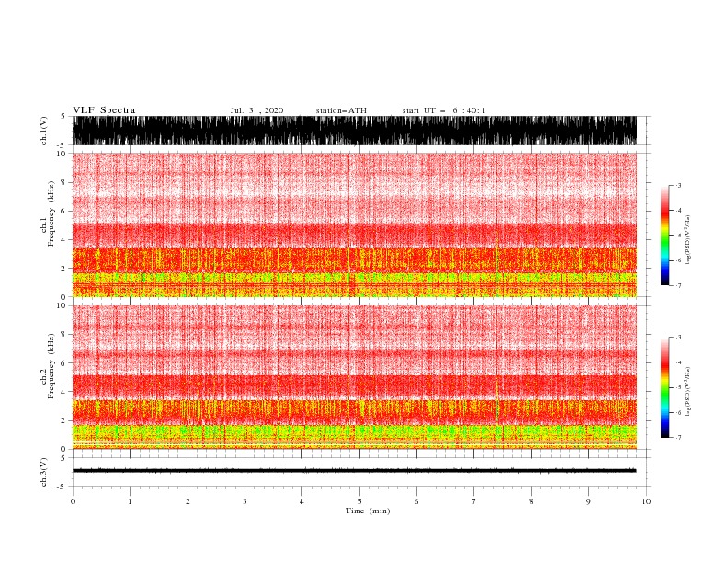Click the "-7" label on ch.2 color bar

678,438
